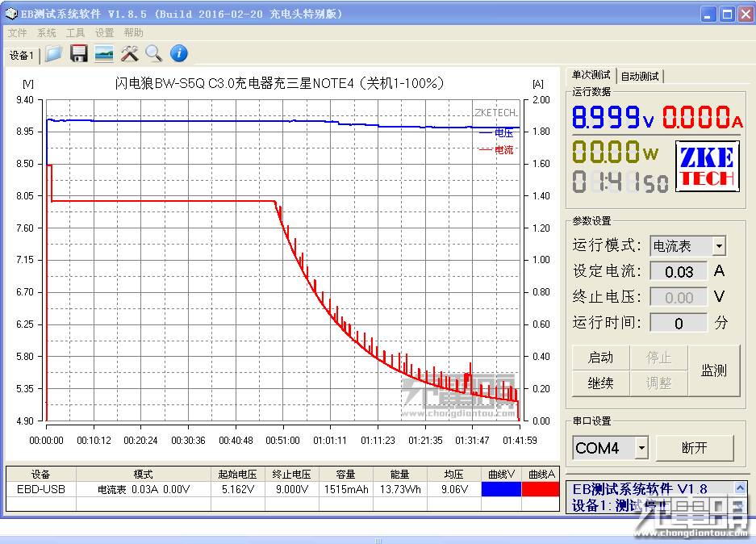The height and width of the screenshot is (544, 756).
Task: Click the 终止电压 input field
Action: (x=679, y=297)
